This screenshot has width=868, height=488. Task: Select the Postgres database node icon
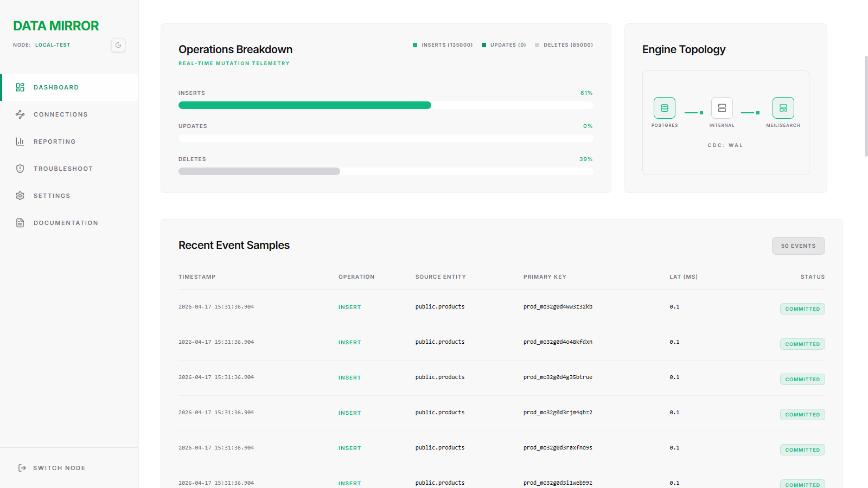pyautogui.click(x=665, y=108)
